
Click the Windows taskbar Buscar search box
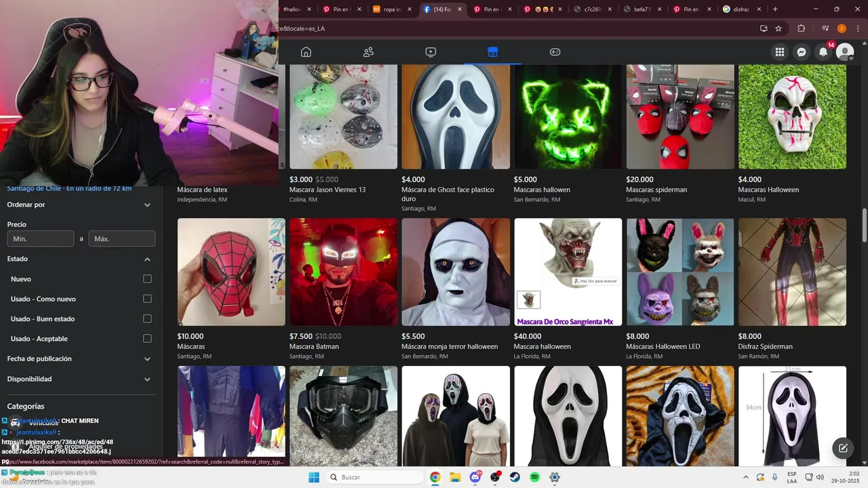(374, 477)
